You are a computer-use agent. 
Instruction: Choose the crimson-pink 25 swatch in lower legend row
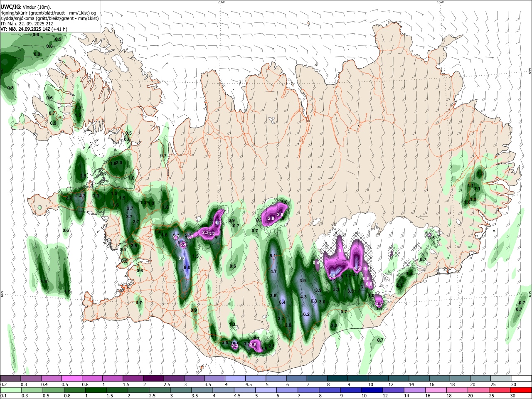click(x=499, y=390)
